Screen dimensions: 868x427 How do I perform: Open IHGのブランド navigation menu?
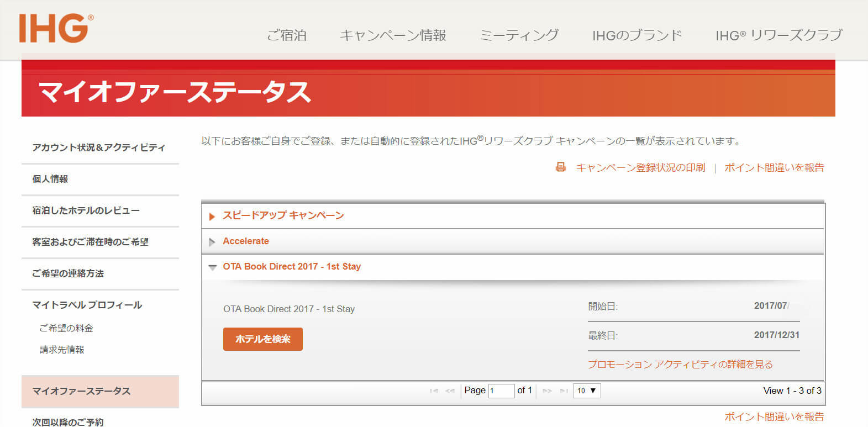click(x=636, y=35)
